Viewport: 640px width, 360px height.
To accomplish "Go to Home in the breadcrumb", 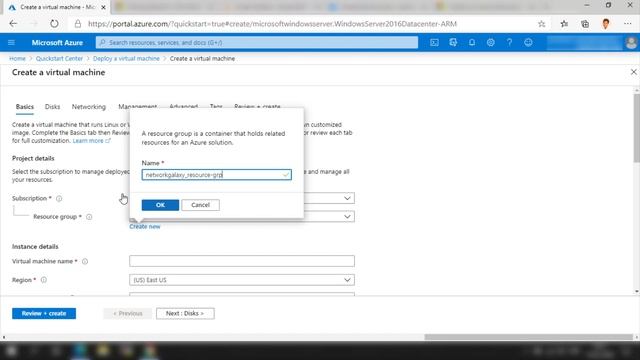I will point(17,59).
